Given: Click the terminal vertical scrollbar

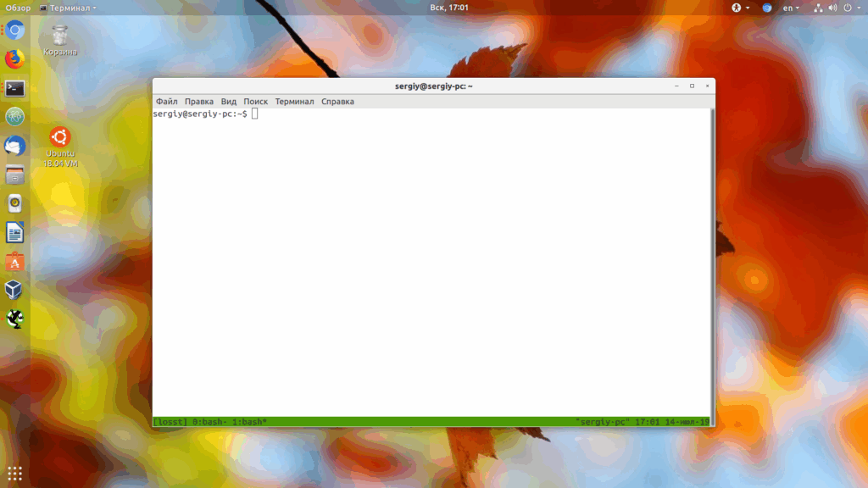Looking at the screenshot, I should [712, 267].
